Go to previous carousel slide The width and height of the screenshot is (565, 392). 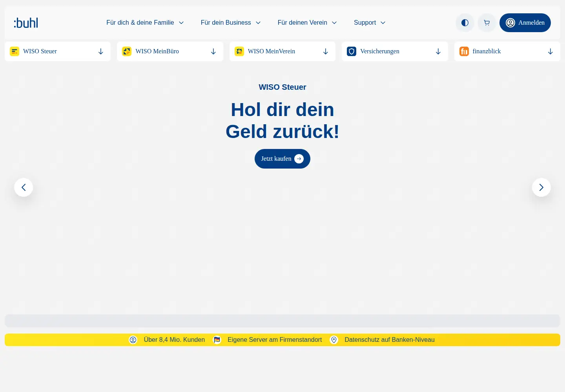[24, 187]
